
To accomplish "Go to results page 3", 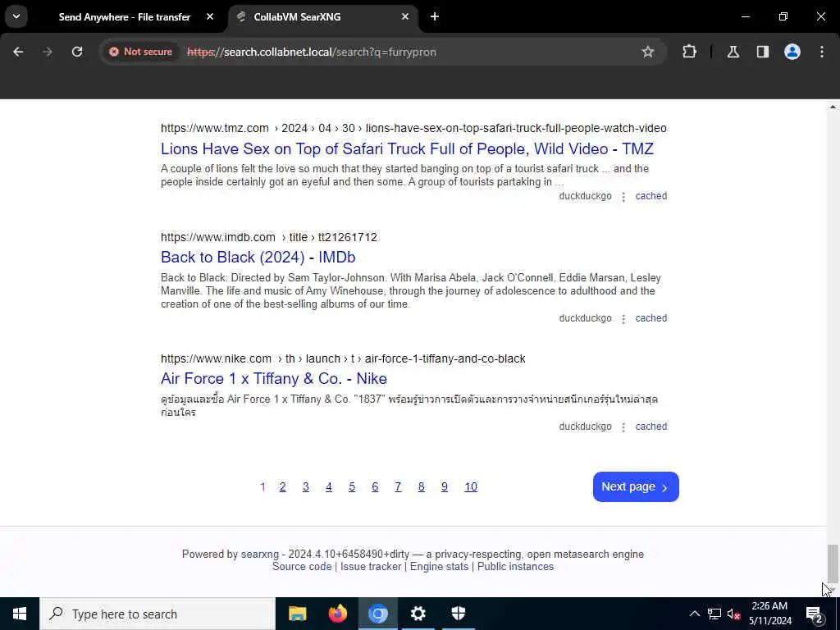I will [305, 487].
